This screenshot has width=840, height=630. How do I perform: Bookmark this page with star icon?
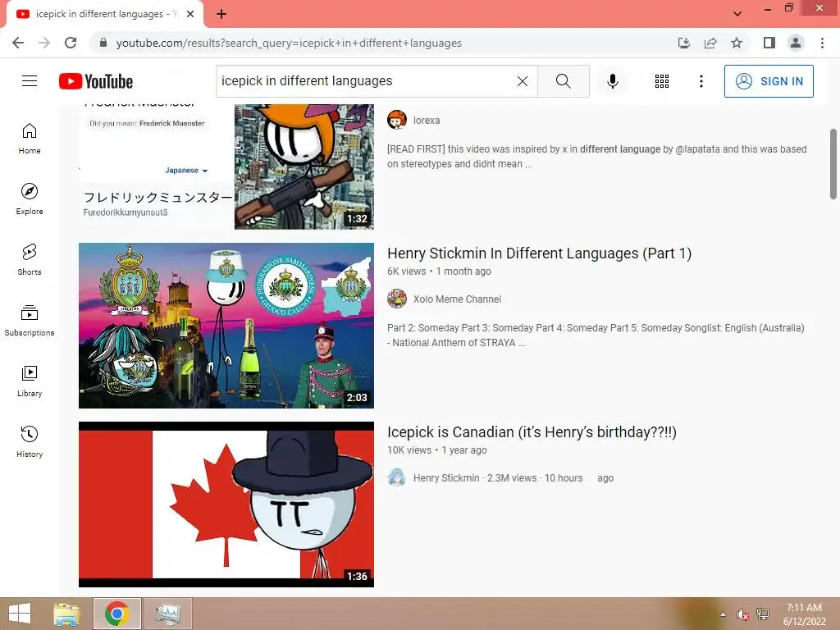pyautogui.click(x=737, y=43)
